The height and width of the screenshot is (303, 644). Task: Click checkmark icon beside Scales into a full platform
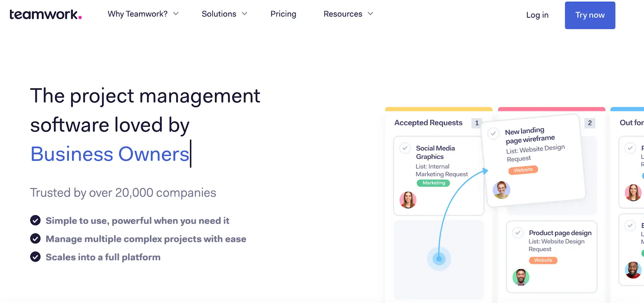tap(35, 257)
